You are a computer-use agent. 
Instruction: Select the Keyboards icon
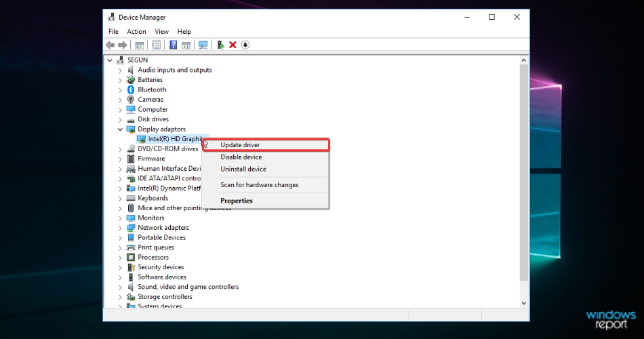click(x=131, y=198)
